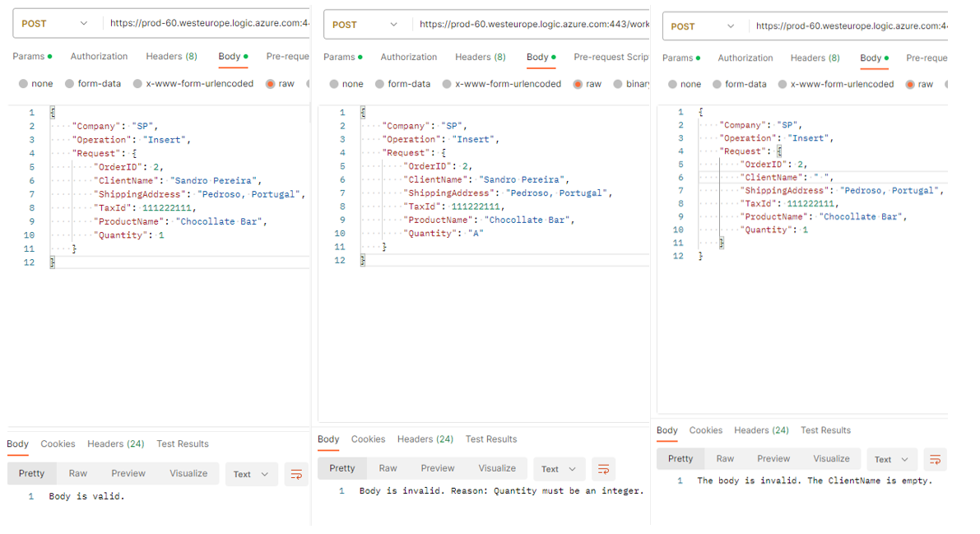Screen dimensions: 980x534
Task: Click Raw view in the middle response
Action: tap(388, 468)
